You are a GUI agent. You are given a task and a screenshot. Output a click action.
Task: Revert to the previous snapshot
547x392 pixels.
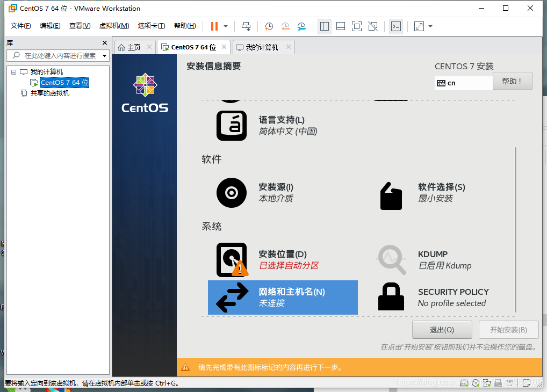(285, 26)
